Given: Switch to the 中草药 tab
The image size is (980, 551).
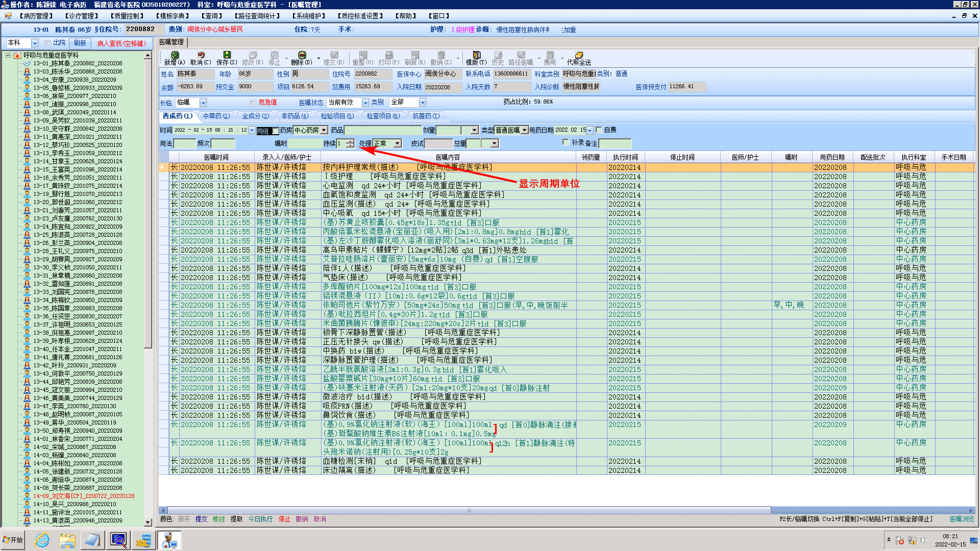Looking at the screenshot, I should [216, 116].
